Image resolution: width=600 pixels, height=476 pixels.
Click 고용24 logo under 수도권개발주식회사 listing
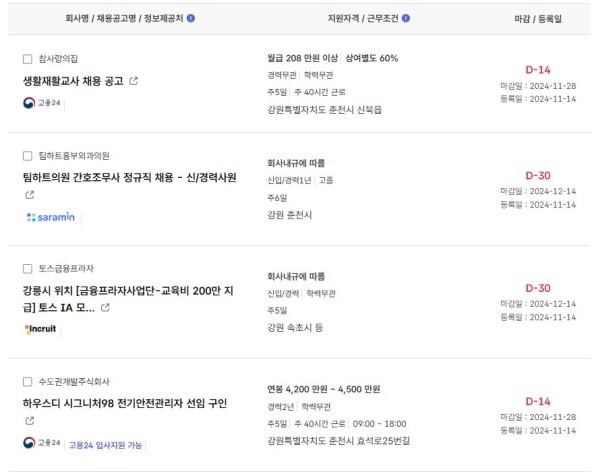pyautogui.click(x=42, y=443)
